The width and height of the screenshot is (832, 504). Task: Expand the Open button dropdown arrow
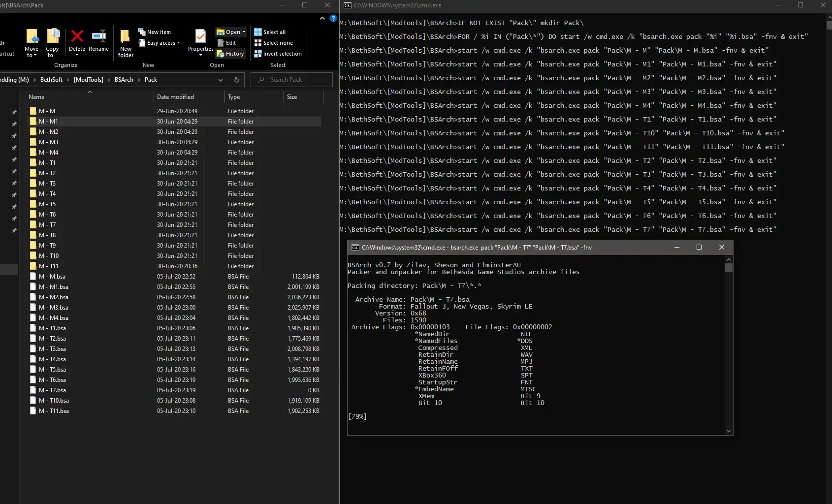pos(244,32)
